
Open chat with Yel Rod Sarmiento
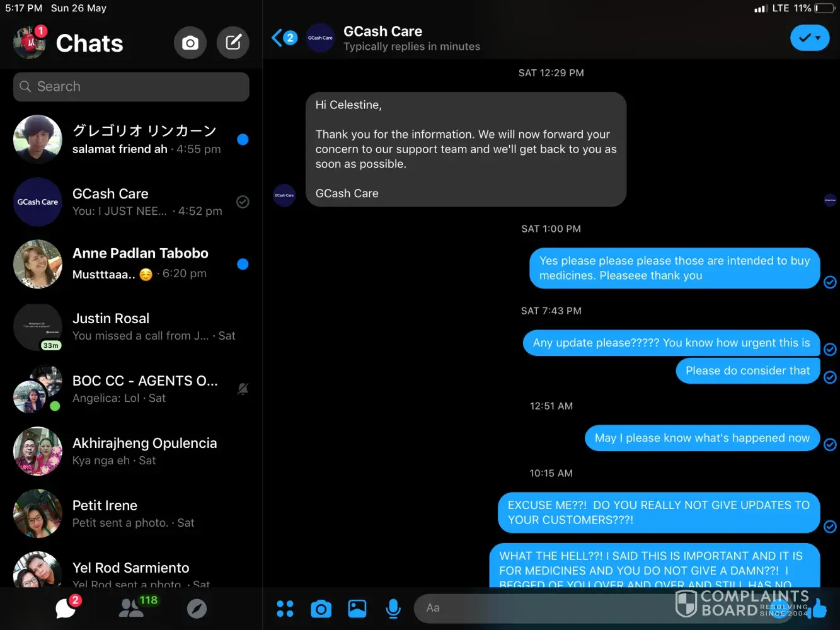(131, 570)
